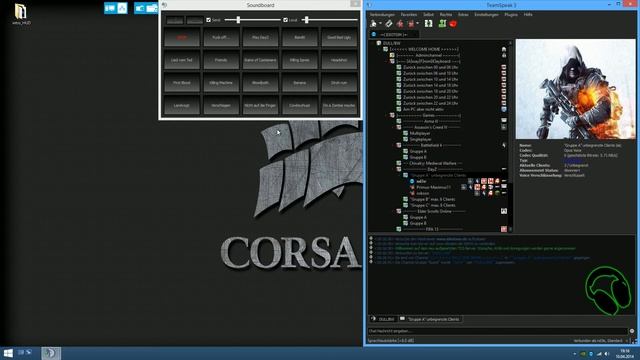640x360 pixels.
Task: Click the second blue icon at the desktop top
Action: coord(122,8)
